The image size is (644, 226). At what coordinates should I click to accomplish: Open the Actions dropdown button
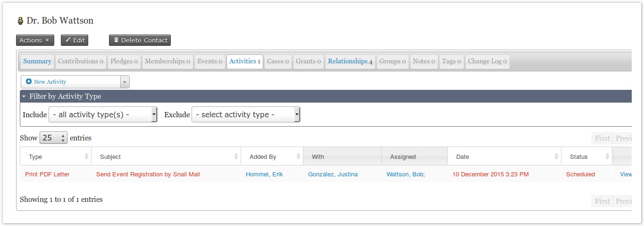pyautogui.click(x=35, y=41)
